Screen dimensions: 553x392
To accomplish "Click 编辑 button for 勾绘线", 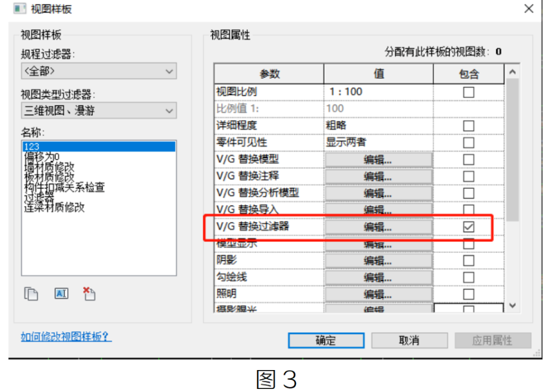I will pos(378,277).
